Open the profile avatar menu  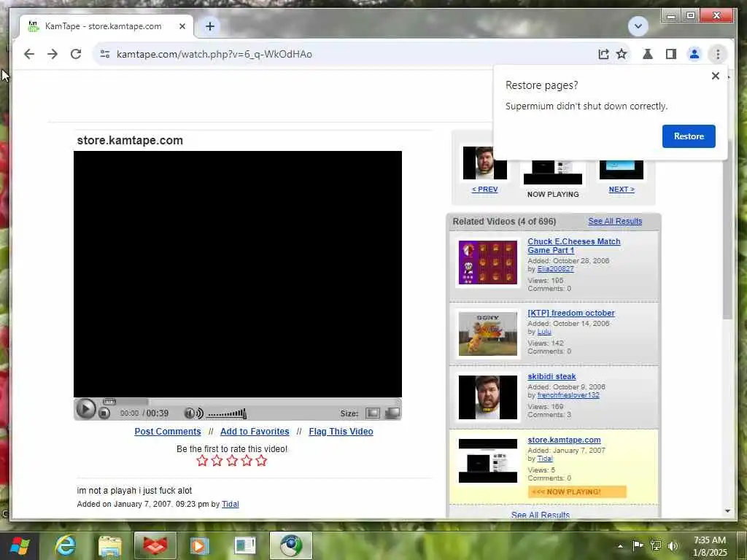pos(694,54)
